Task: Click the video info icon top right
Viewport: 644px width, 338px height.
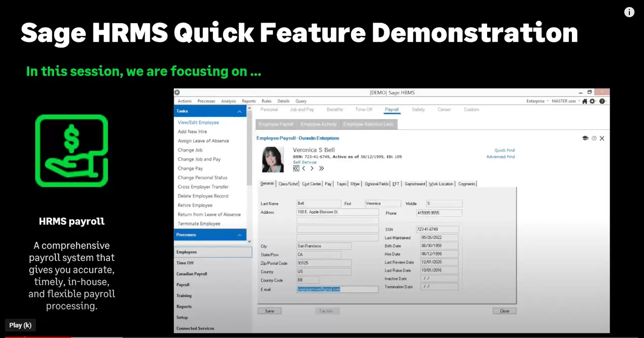Action: tap(629, 13)
